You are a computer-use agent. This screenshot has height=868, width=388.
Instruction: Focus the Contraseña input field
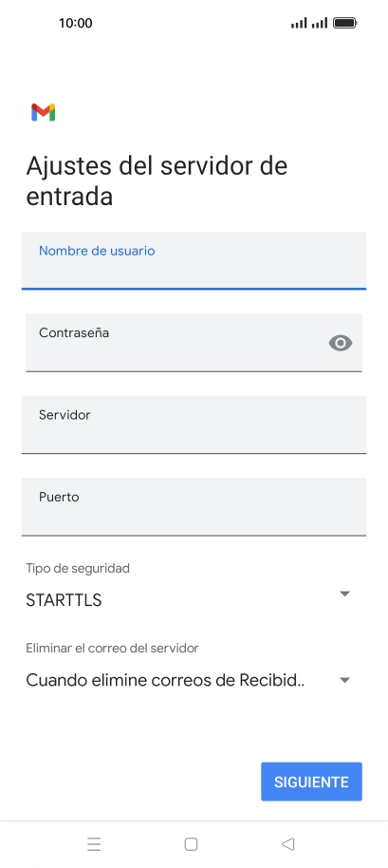tap(194, 343)
